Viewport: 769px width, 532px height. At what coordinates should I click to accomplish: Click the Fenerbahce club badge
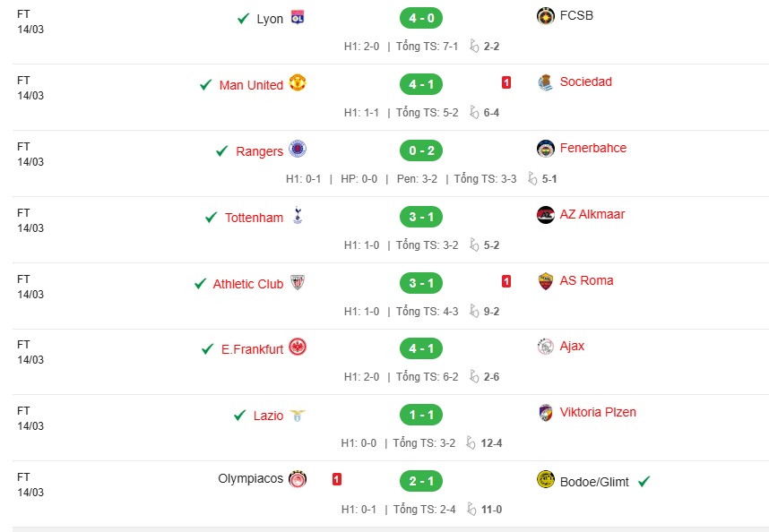tap(545, 149)
